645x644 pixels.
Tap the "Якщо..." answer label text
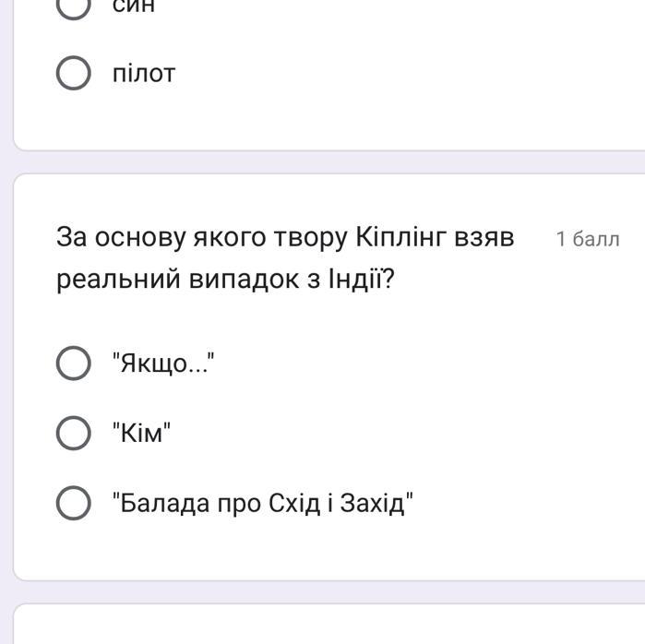pos(163,364)
